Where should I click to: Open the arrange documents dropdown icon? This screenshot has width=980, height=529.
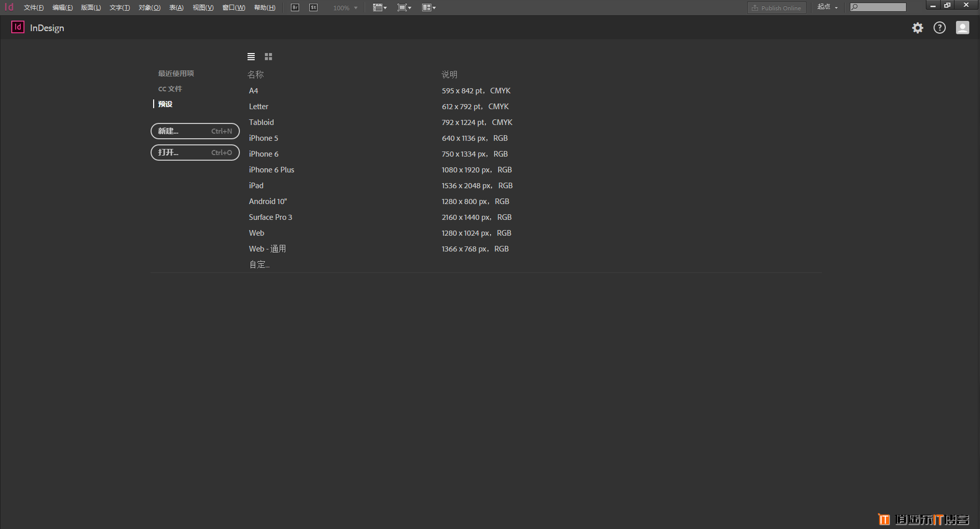pos(429,8)
